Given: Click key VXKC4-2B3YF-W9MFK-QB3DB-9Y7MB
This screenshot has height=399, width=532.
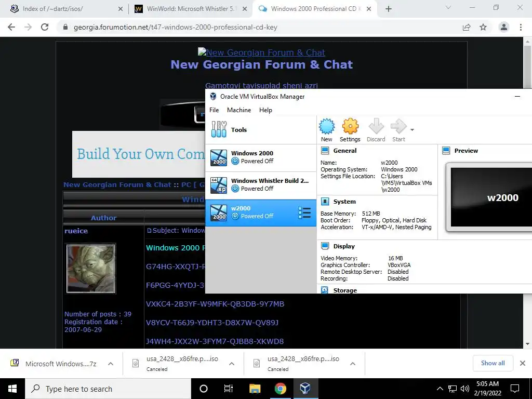Looking at the screenshot, I should tap(215, 304).
